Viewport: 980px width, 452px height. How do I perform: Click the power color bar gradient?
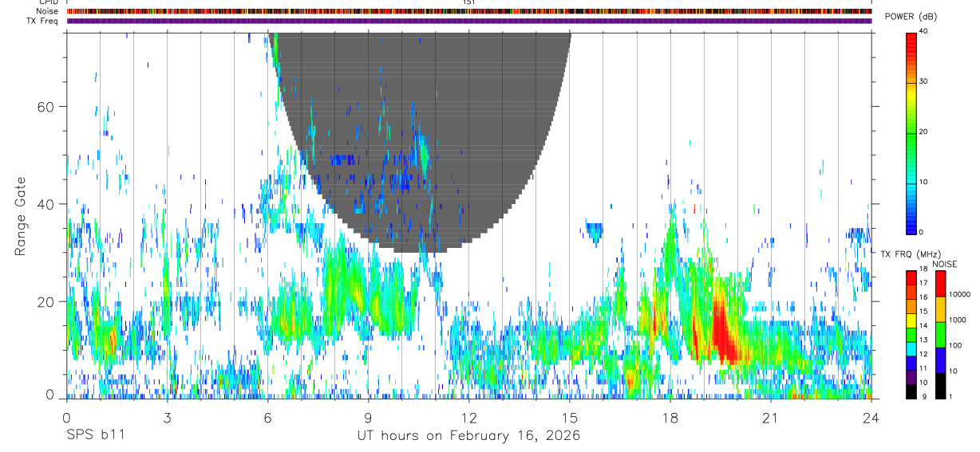pyautogui.click(x=911, y=132)
